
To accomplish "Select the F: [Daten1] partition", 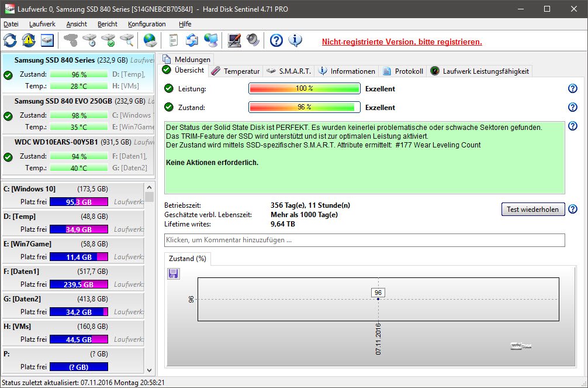I will tap(73, 277).
